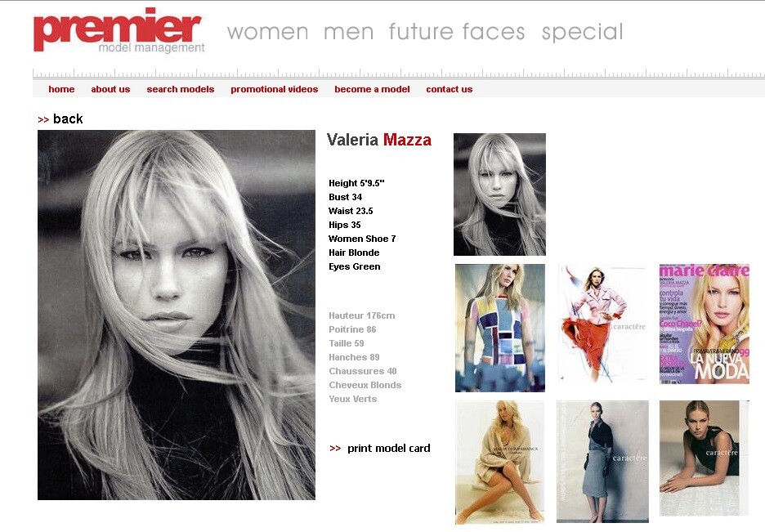
Task: Click the arrows icon beside print model card
Action: (x=335, y=448)
